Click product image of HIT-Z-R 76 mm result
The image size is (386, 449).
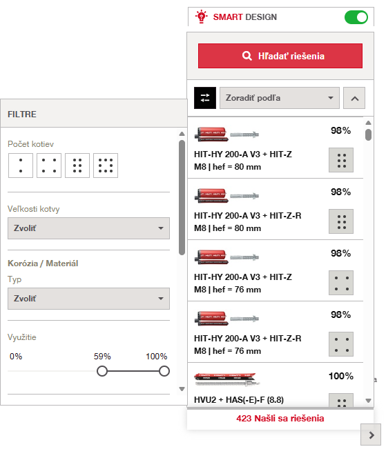pos(227,318)
